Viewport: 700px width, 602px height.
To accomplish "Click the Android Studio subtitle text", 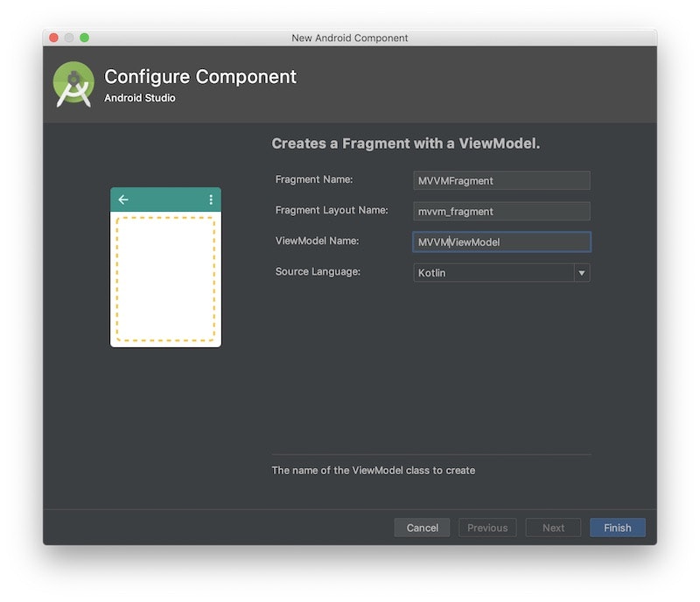I will (140, 98).
